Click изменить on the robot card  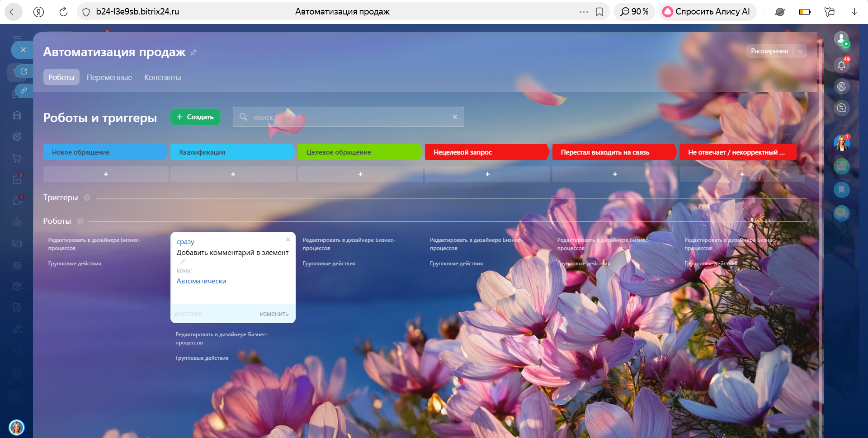tap(274, 314)
